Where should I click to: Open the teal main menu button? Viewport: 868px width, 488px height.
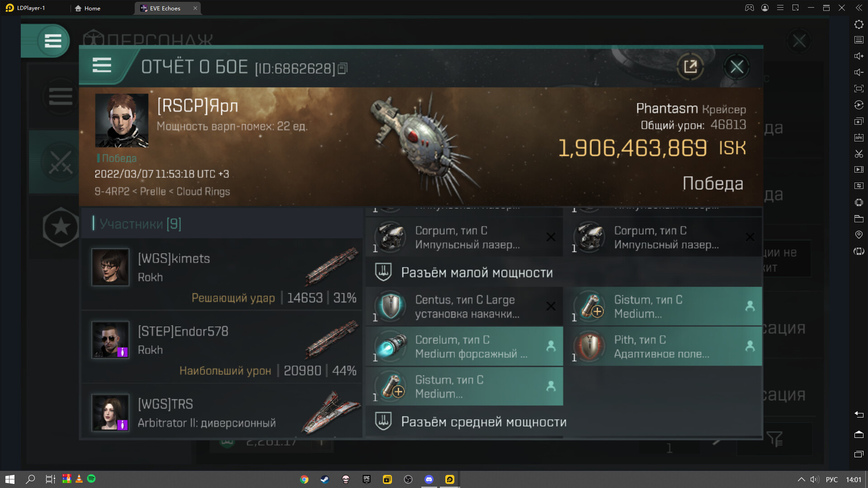(52, 41)
